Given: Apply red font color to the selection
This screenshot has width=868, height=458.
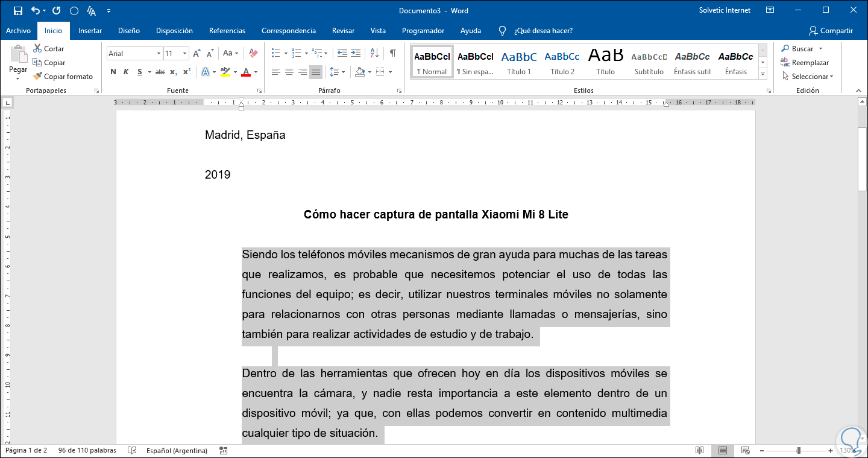Looking at the screenshot, I should click(246, 72).
